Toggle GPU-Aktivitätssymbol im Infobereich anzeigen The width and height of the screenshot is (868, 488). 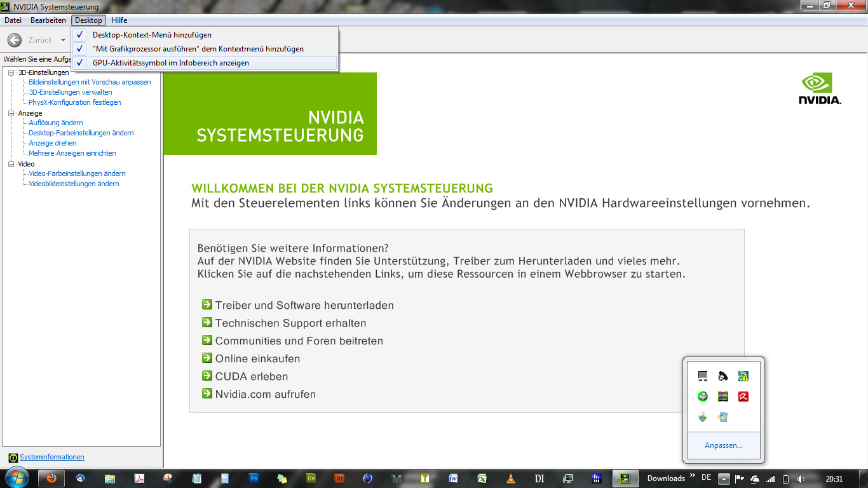pos(205,63)
